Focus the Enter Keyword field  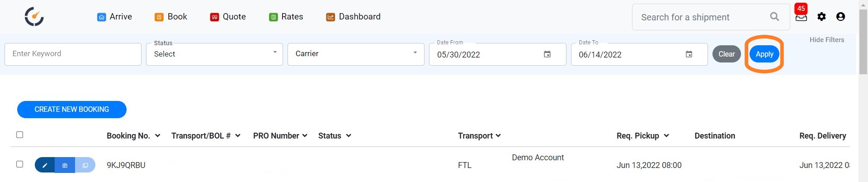point(73,54)
